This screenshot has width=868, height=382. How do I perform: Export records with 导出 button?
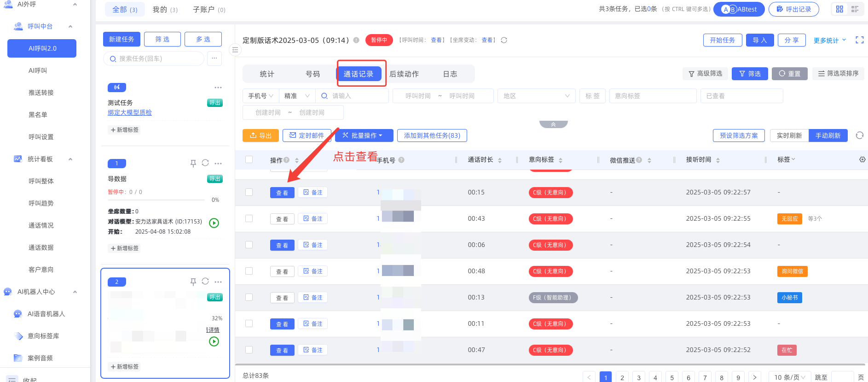point(260,135)
